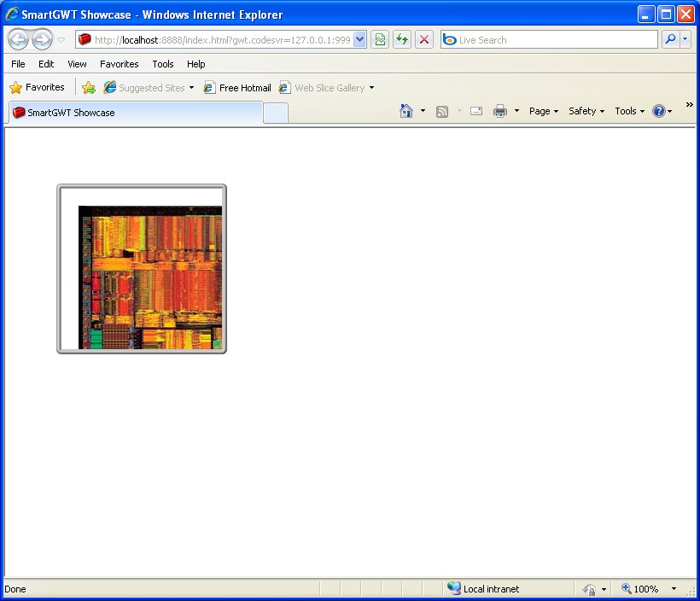
Task: Open the File menu
Action: (18, 64)
